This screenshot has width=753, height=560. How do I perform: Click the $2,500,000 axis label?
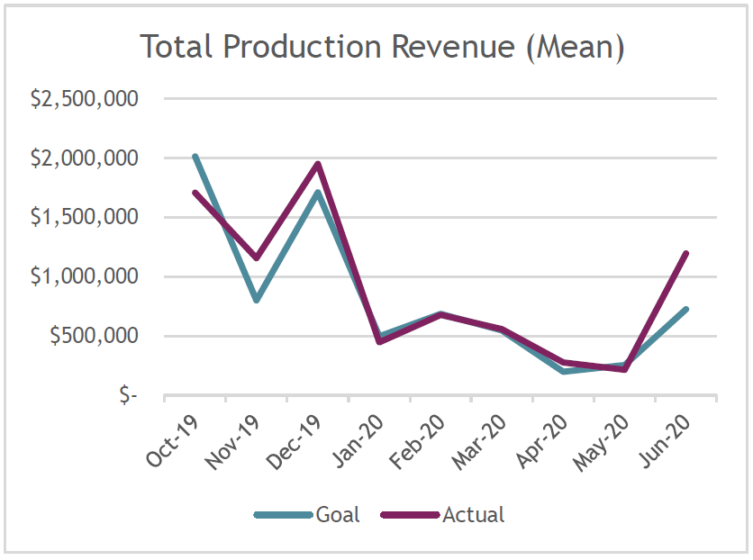coord(84,98)
